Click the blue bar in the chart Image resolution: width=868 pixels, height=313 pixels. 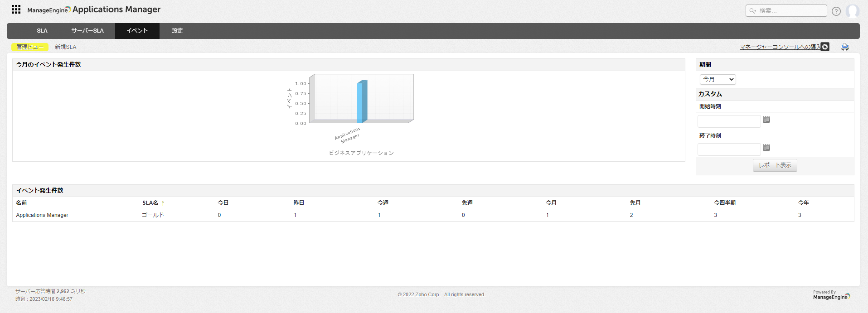[x=361, y=102]
